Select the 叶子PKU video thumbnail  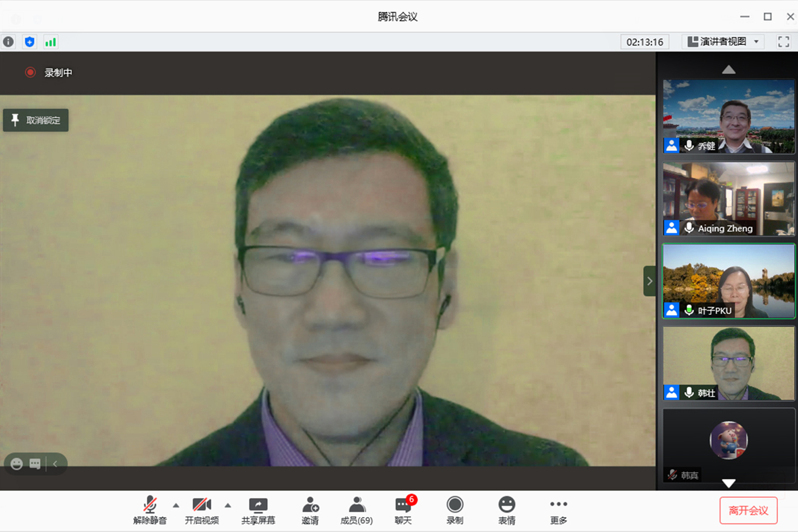(x=728, y=281)
